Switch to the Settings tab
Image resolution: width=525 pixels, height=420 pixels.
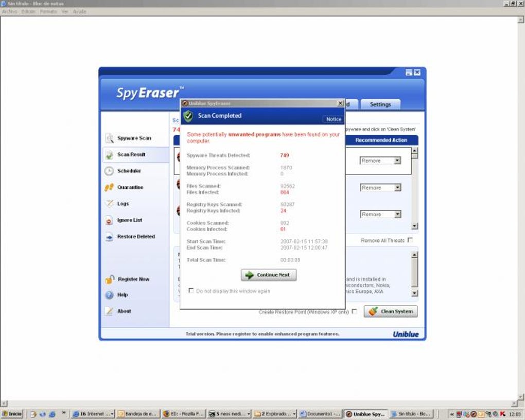380,104
